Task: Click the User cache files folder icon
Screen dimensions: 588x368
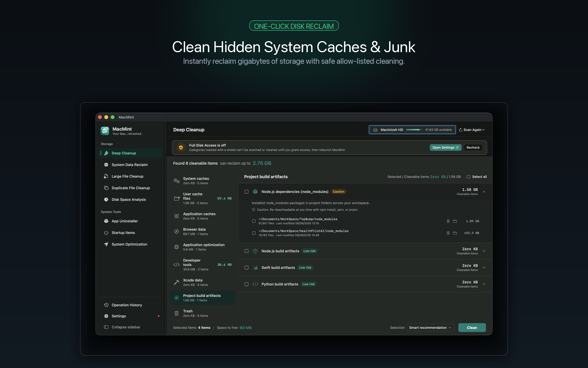Action: tap(177, 198)
